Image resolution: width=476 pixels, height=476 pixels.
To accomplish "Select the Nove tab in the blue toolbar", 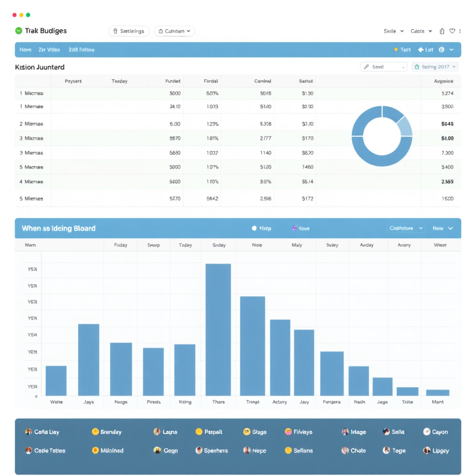I will point(26,50).
